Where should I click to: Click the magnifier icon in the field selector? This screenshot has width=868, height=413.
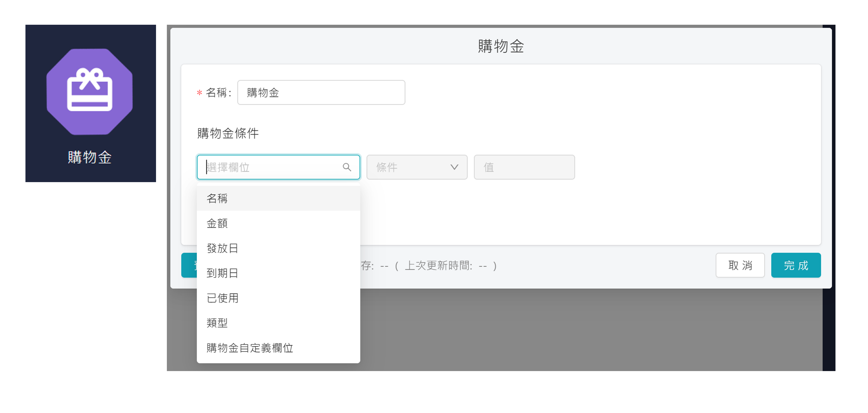347,167
